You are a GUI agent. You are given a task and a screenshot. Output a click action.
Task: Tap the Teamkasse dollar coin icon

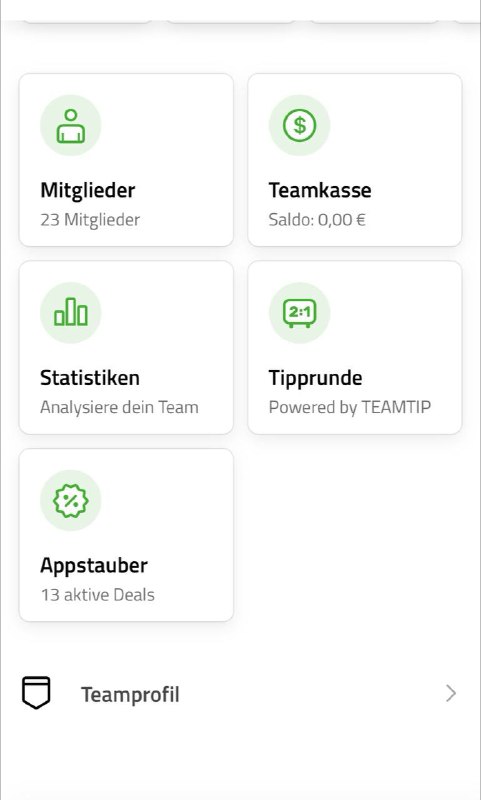coord(299,126)
